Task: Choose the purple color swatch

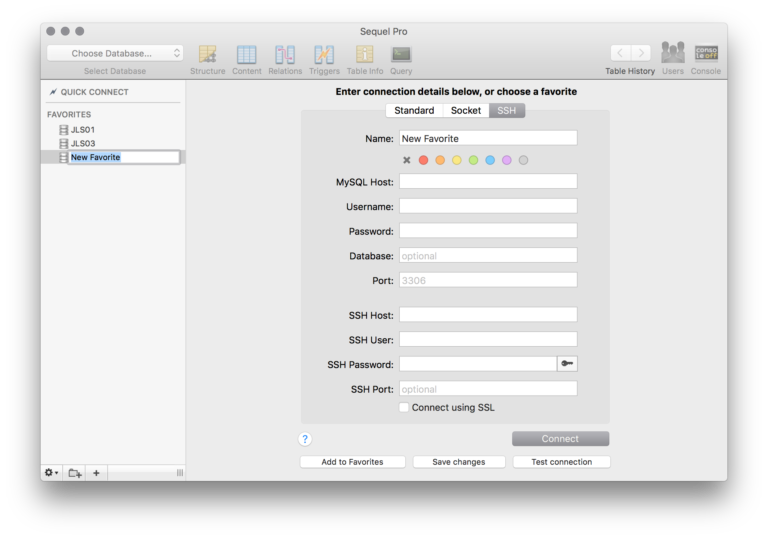Action: tap(507, 160)
